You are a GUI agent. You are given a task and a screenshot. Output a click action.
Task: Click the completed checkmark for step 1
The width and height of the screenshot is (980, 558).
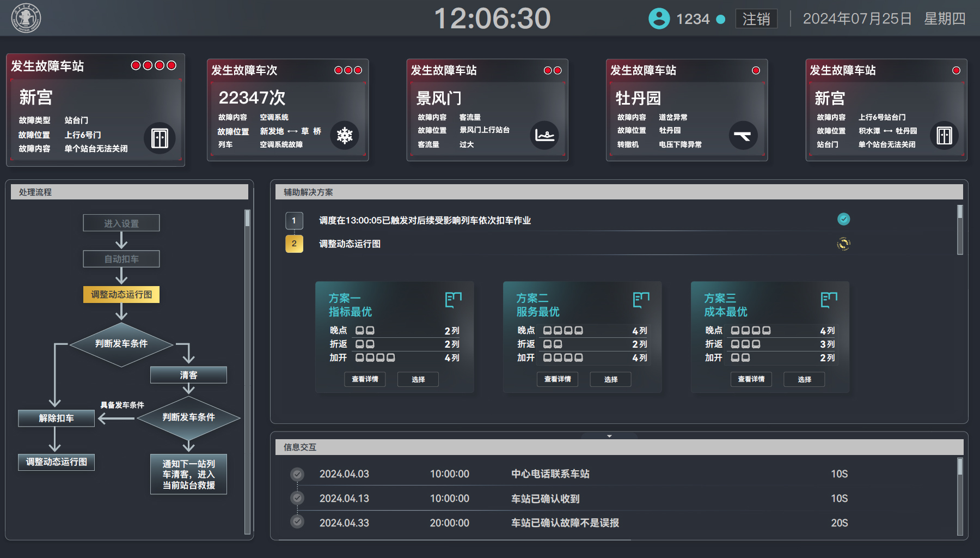(x=843, y=219)
